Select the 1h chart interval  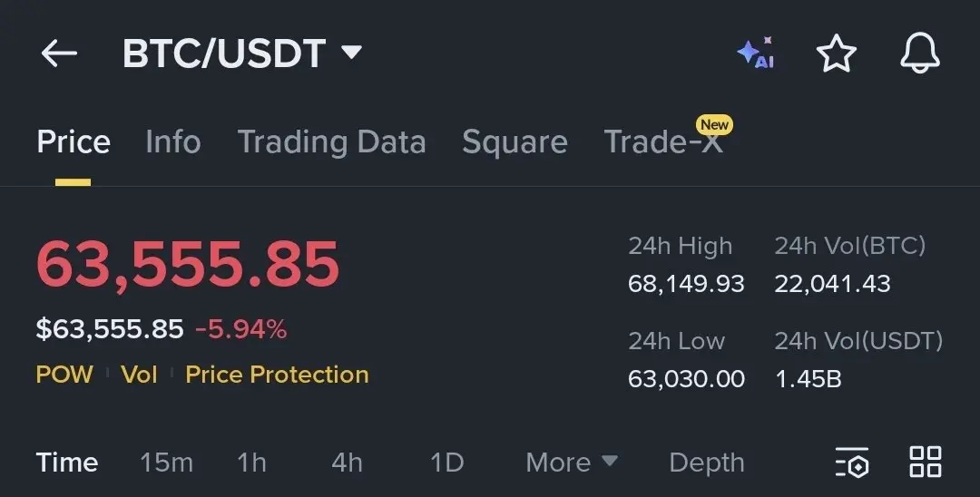coord(251,463)
